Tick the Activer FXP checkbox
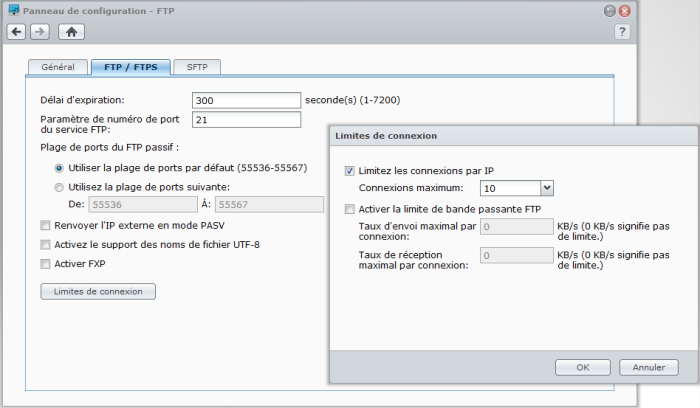The image size is (700, 408). [45, 263]
